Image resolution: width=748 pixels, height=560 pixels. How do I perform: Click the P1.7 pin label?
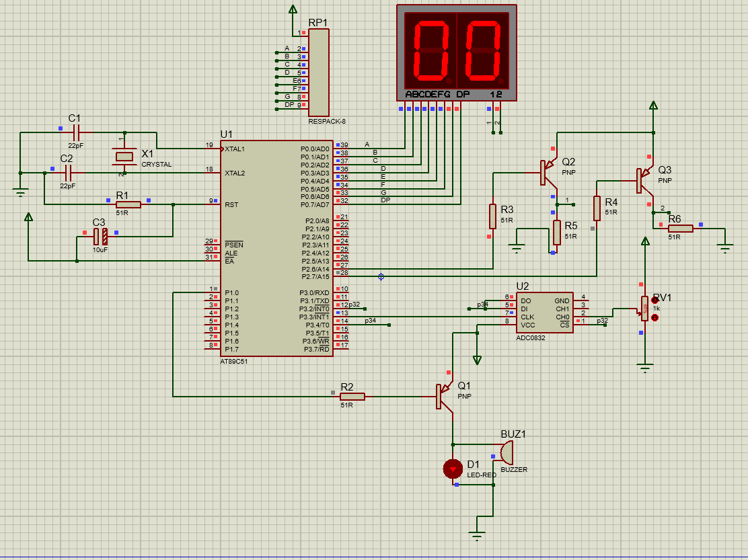[232, 350]
